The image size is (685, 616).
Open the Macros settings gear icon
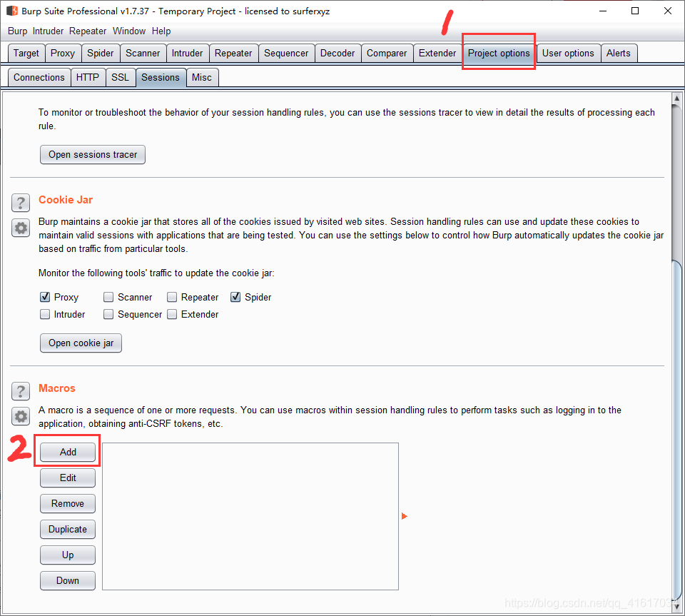tap(21, 416)
